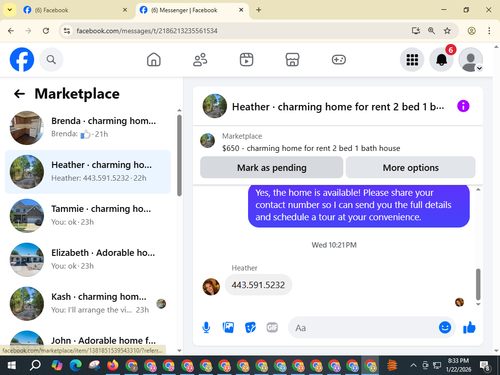The image size is (500, 375).
Task: Choose a sticker icon in composer
Action: click(x=250, y=328)
